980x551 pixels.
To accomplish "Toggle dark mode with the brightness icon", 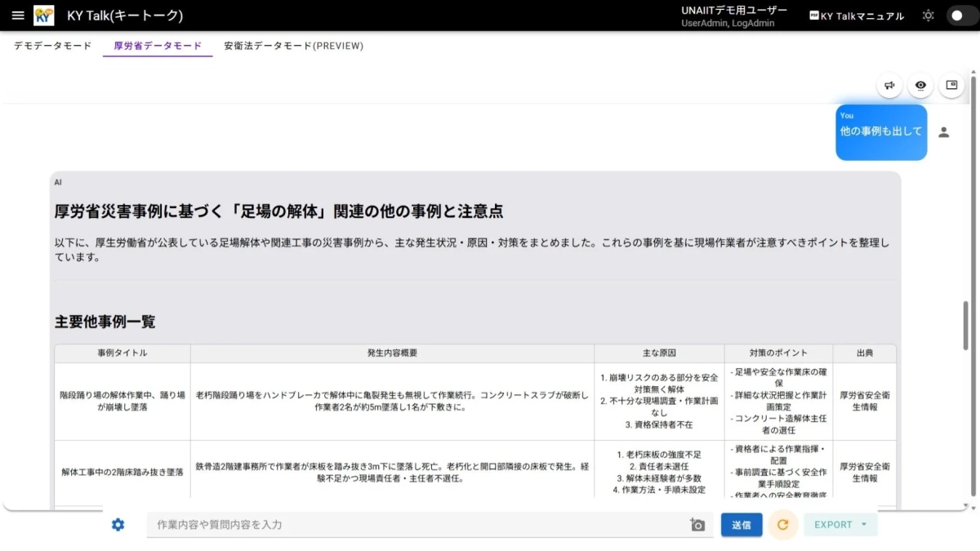I will point(928,15).
